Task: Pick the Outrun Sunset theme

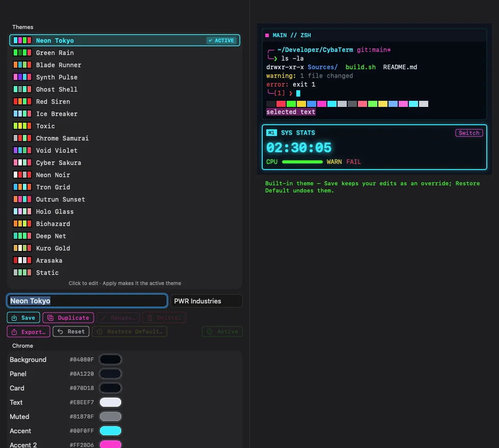Action: (x=124, y=200)
